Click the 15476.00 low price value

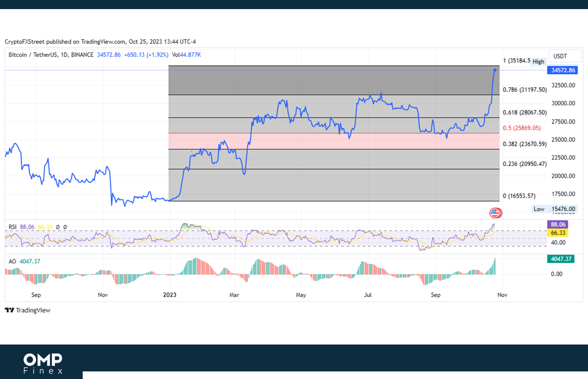(x=563, y=209)
